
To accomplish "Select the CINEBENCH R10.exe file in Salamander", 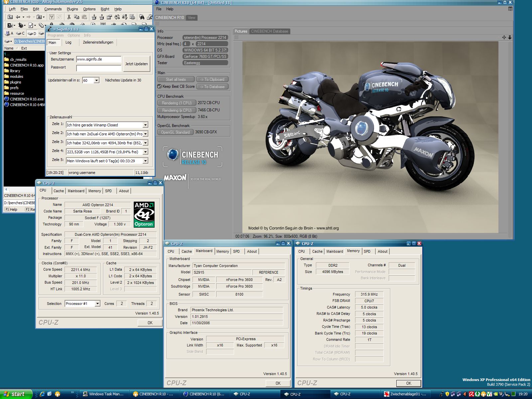I will pyautogui.click(x=24, y=99).
